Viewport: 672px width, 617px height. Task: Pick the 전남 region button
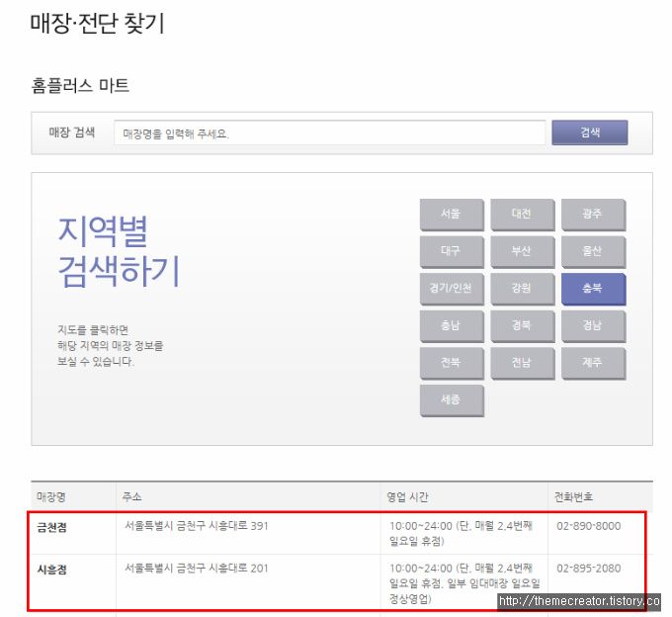tap(523, 363)
